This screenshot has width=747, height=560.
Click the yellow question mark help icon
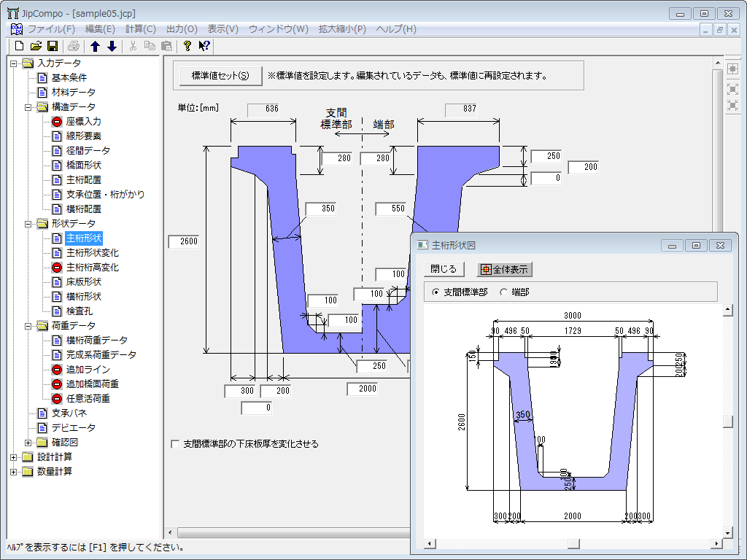coord(187,46)
